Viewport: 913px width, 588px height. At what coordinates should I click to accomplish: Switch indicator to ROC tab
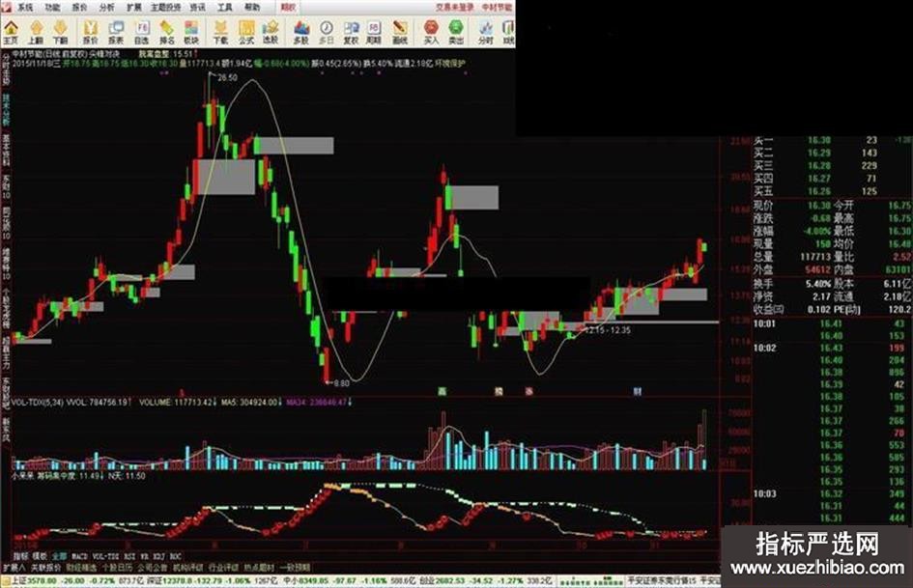(x=175, y=556)
